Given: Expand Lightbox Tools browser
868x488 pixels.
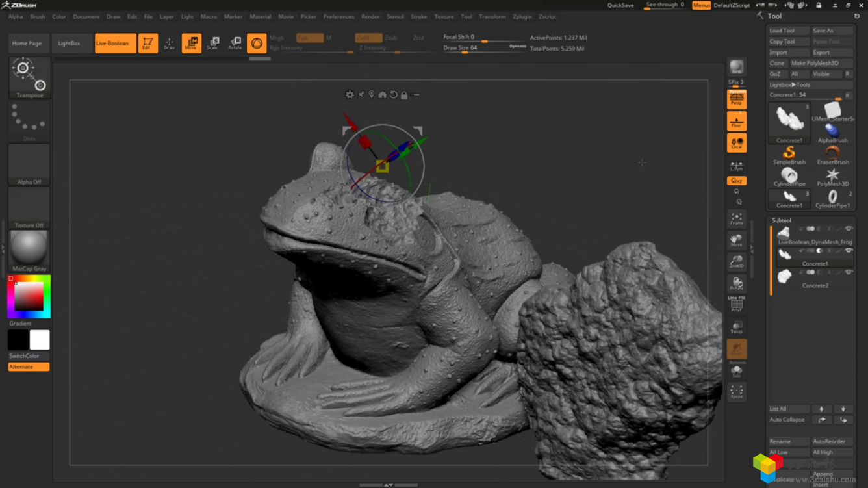Looking at the screenshot, I should point(790,84).
